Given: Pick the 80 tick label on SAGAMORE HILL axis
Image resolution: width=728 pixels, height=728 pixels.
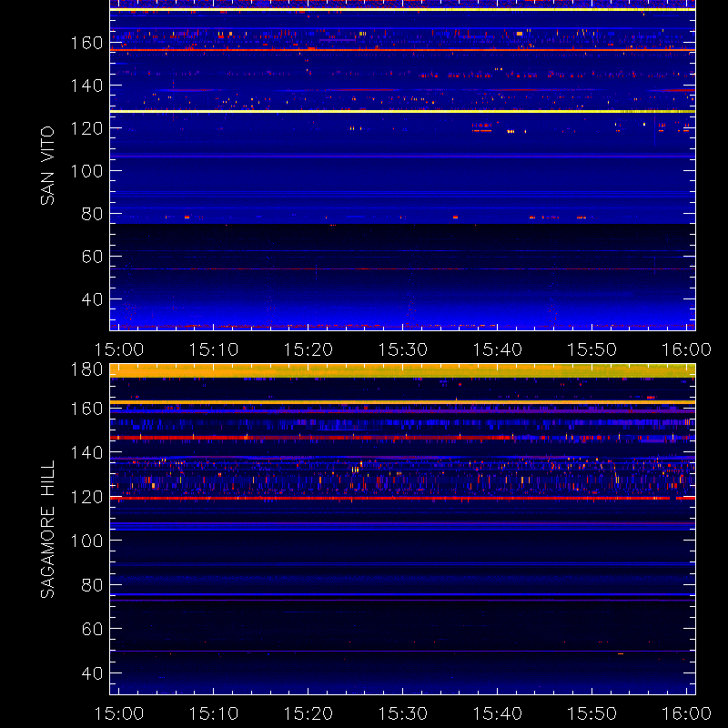Looking at the screenshot, I should click(92, 585).
